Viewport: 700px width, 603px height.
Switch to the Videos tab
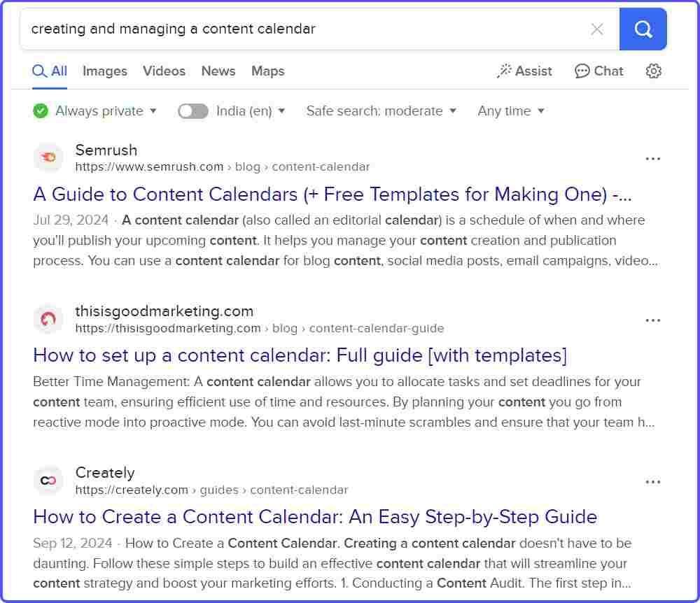[x=164, y=71]
